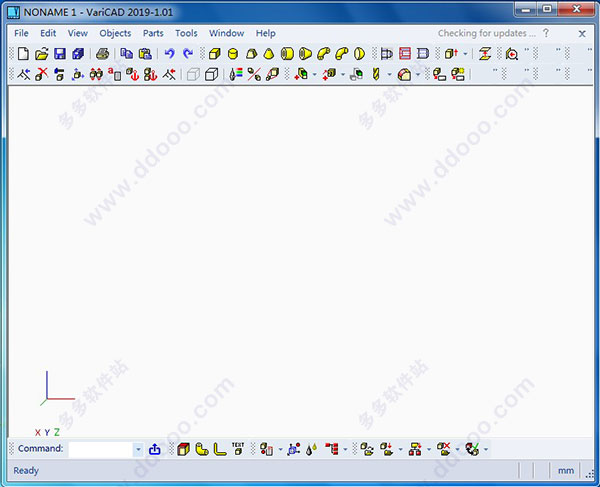Viewport: 600px width, 487px height.
Task: Redo with the blue clockwise arrow
Action: (188, 54)
